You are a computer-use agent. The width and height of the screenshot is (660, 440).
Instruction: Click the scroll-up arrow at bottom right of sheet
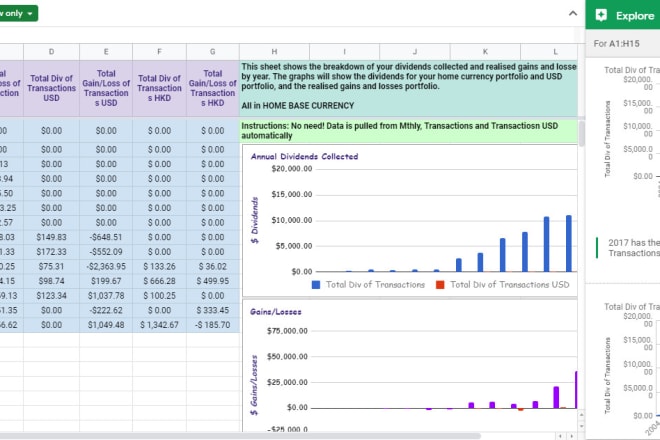point(581,416)
